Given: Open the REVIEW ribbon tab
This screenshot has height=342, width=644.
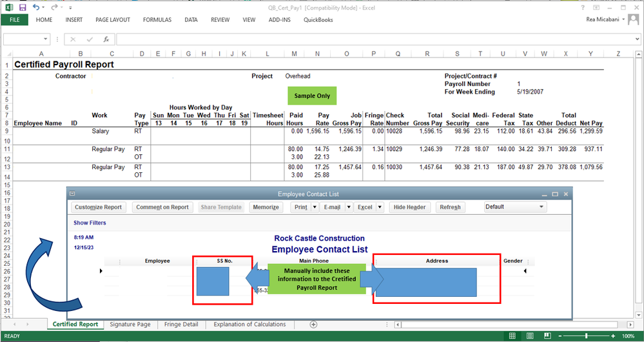Looking at the screenshot, I should [220, 20].
